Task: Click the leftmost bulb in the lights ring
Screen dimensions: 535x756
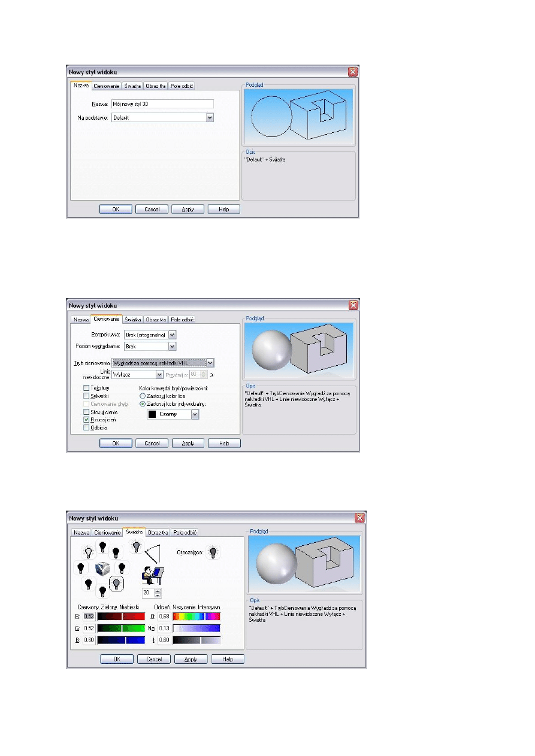Action: tap(80, 567)
